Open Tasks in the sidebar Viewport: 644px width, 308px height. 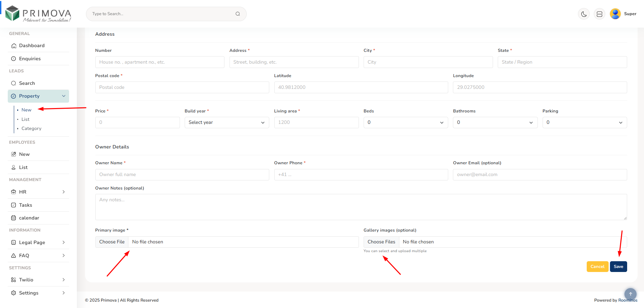coord(26,205)
